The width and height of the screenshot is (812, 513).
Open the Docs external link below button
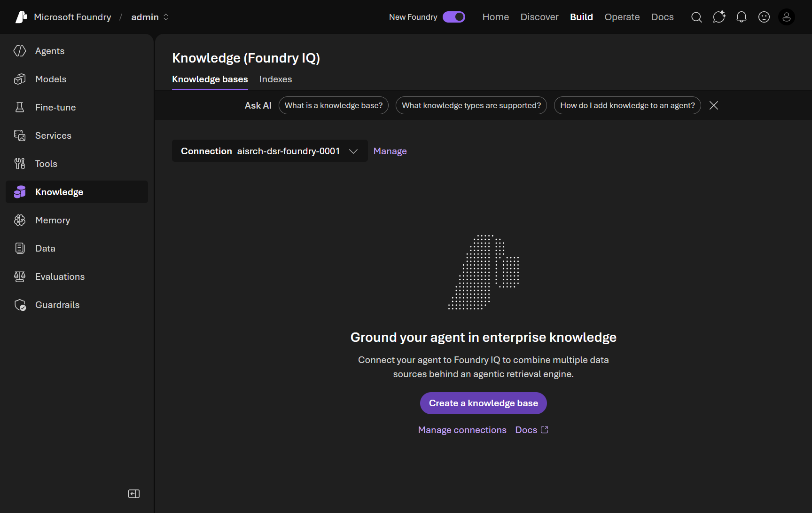(x=532, y=430)
